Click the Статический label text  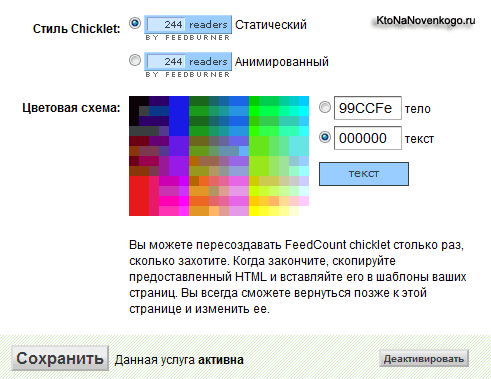271,25
